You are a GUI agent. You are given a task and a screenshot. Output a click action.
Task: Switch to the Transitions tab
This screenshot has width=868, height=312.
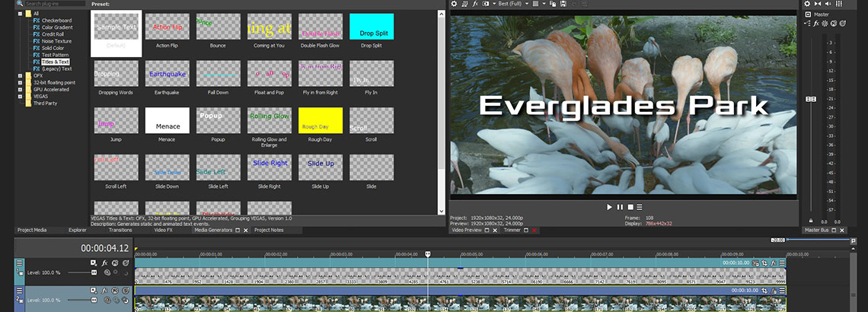click(120, 230)
